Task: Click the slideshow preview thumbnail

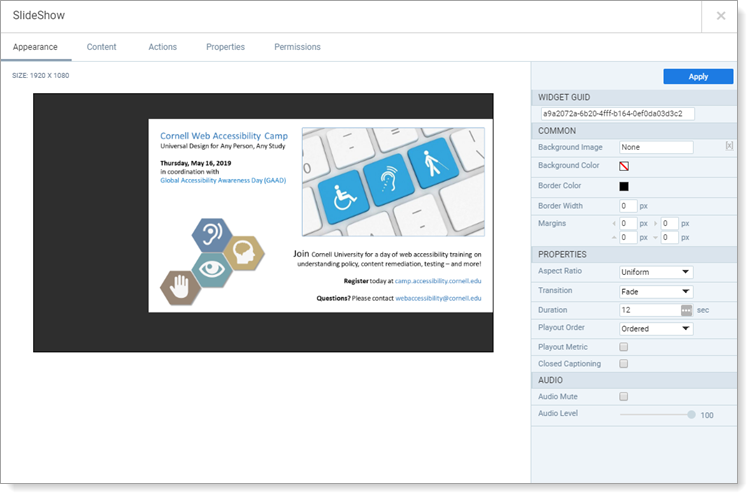Action: click(x=263, y=222)
